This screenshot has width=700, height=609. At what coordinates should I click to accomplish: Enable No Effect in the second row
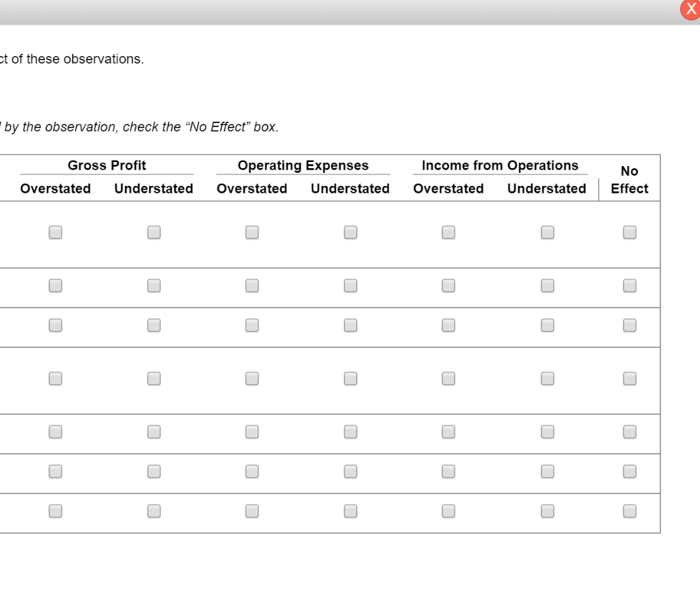tap(630, 285)
